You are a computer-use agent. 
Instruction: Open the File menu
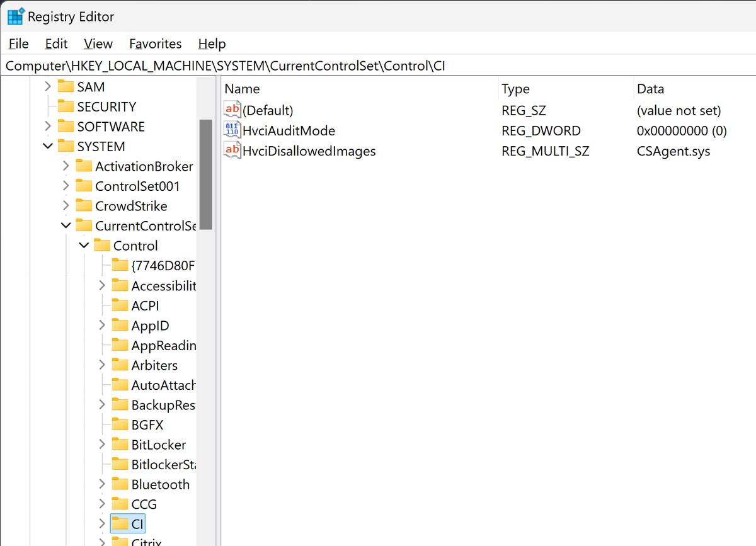tap(19, 43)
